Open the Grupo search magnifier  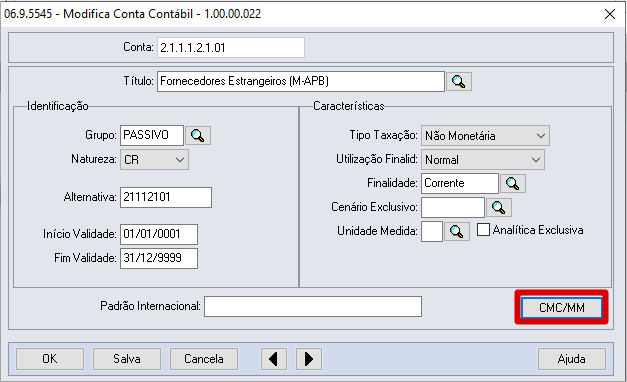[x=198, y=136]
